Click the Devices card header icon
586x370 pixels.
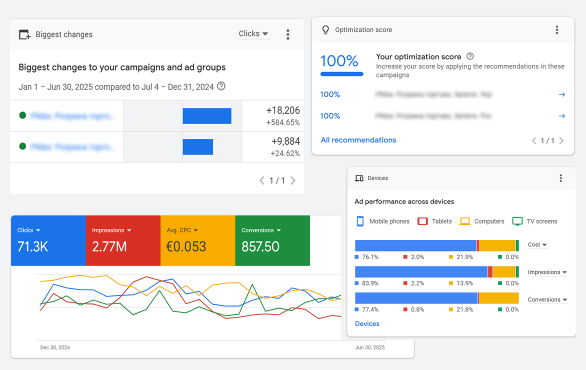coord(359,178)
